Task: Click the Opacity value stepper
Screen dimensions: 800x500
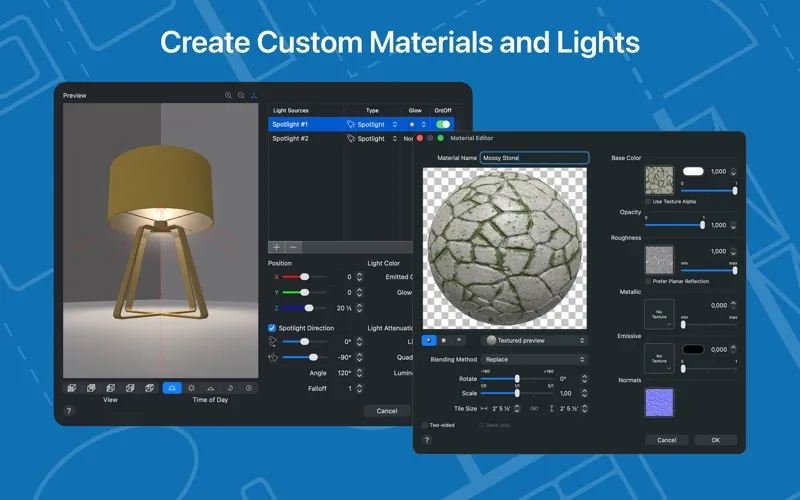Action: point(733,225)
